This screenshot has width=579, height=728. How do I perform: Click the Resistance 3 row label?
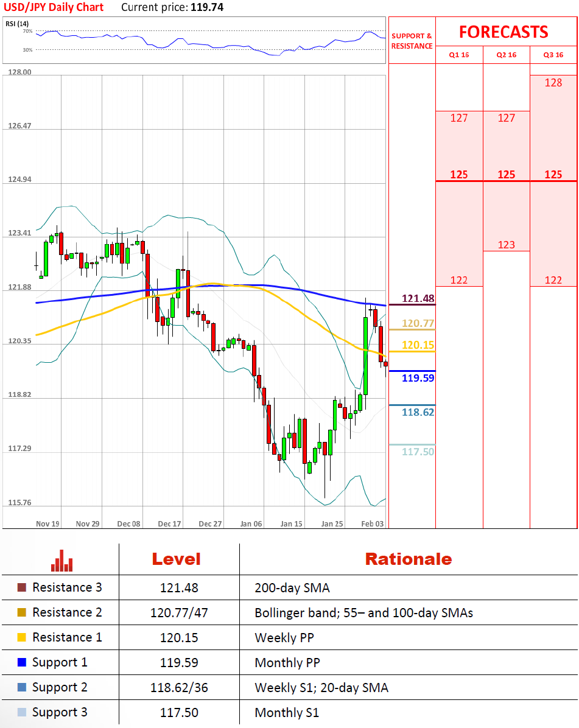coord(67,587)
